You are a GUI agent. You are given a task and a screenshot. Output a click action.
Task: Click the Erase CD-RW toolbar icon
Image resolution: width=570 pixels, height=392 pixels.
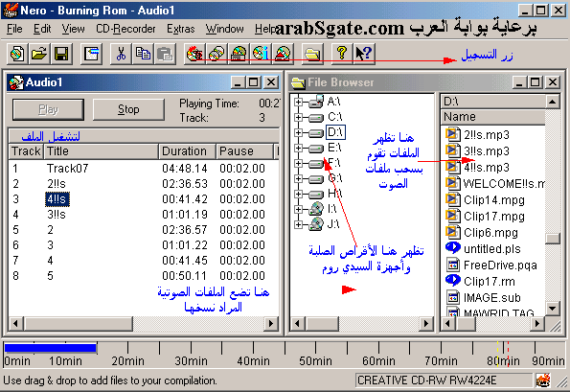click(283, 55)
